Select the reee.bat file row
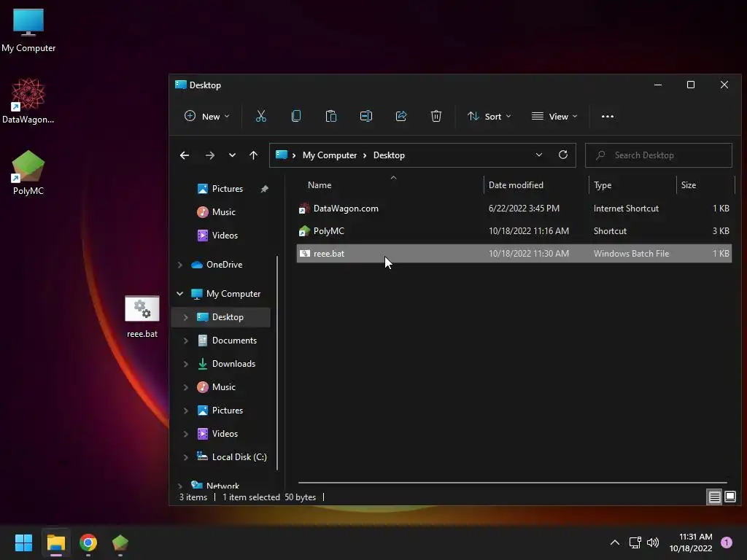This screenshot has height=560, width=747. click(x=514, y=253)
